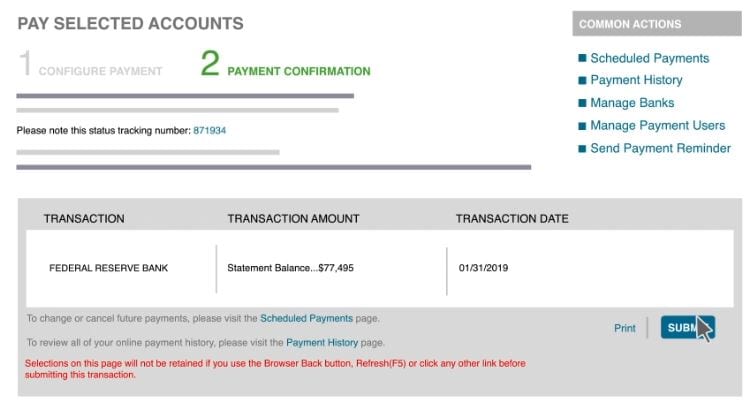Click the square bullet beside Scheduled Payments

581,59
